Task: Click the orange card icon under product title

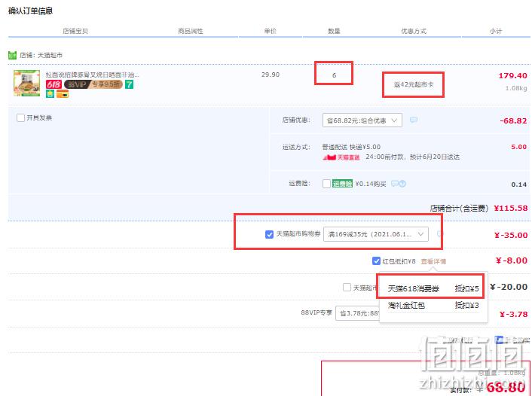Action: pyautogui.click(x=63, y=94)
